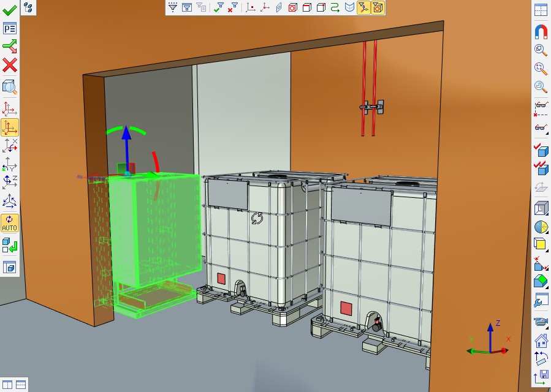The height and width of the screenshot is (392, 551).
Task: Click the dotted funnel filter icon
Action: tap(173, 7)
